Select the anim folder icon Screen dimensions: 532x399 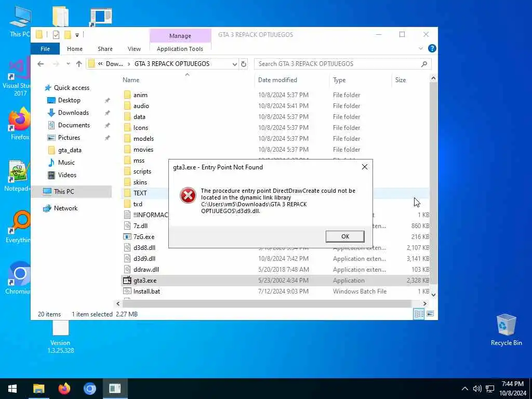[127, 95]
